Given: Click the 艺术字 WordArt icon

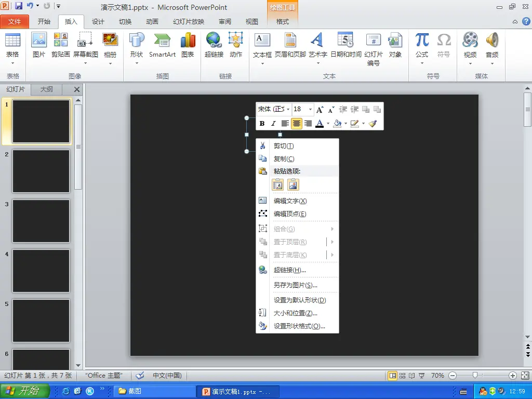Looking at the screenshot, I should [x=317, y=45].
